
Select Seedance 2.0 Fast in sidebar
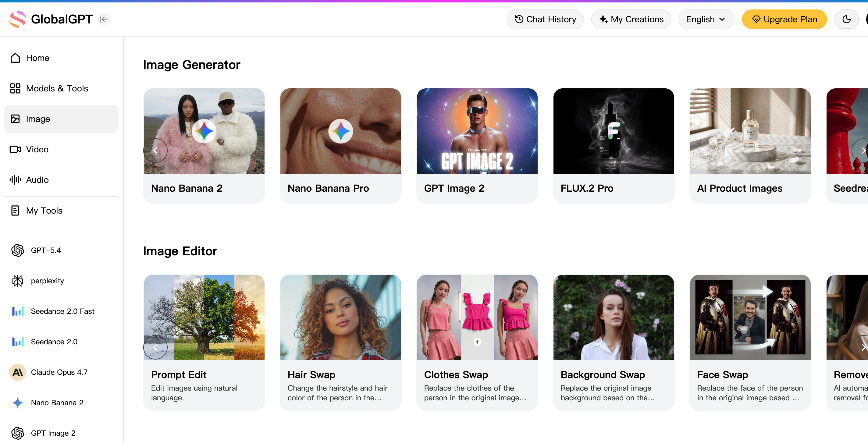[x=62, y=311]
